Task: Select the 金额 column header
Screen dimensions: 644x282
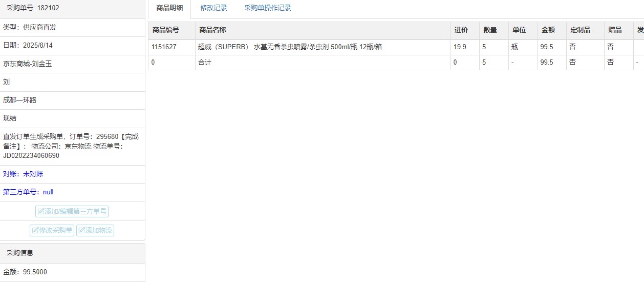Action: pyautogui.click(x=552, y=30)
